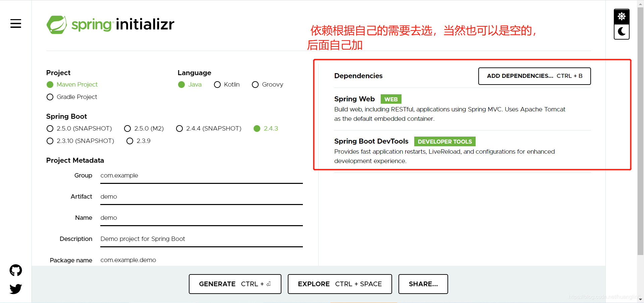Select Spring Boot 2.4.4 (SNAPSHOT)
Screen dimensions: 644x303
(209, 129)
